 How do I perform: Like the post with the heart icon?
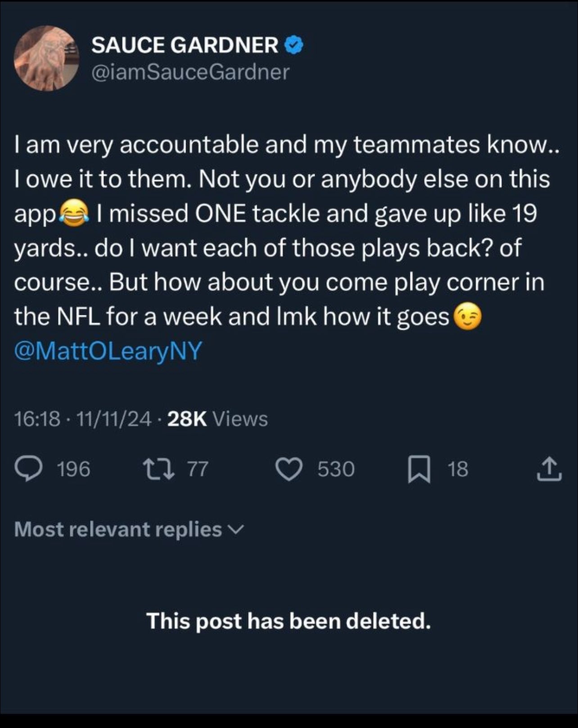289,469
